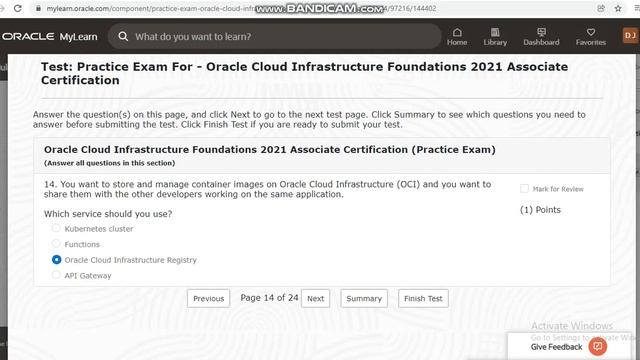Click the search magnifier icon
This screenshot has width=640, height=360.
pos(123,36)
